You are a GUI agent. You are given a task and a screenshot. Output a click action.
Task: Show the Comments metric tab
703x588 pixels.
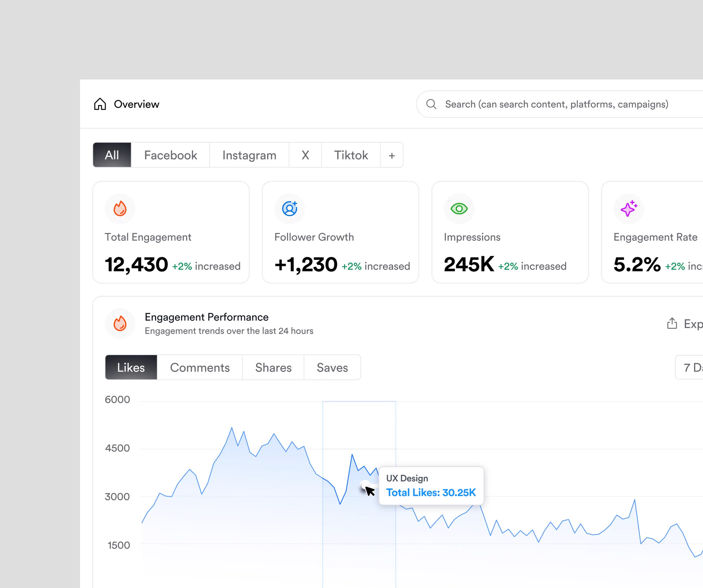[200, 367]
